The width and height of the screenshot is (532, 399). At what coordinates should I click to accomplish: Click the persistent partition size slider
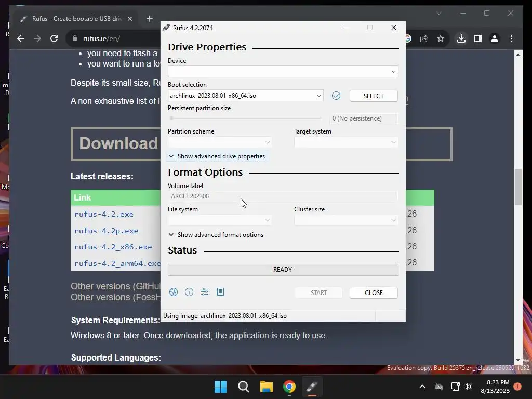click(x=246, y=118)
